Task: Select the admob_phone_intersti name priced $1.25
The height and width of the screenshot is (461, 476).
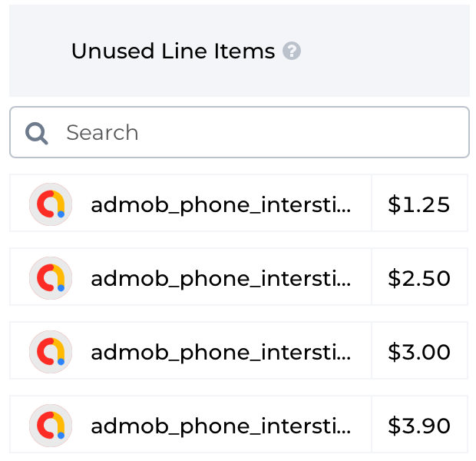Action: tap(221, 204)
